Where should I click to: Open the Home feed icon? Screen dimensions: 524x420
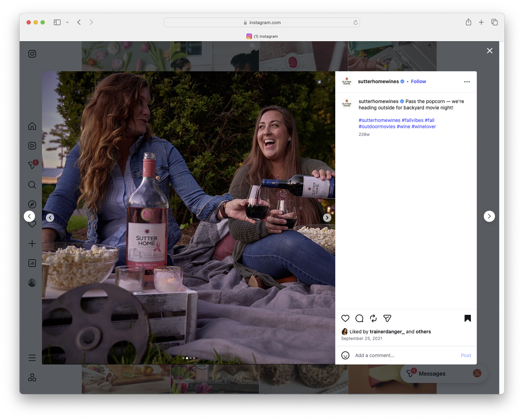coord(32,126)
